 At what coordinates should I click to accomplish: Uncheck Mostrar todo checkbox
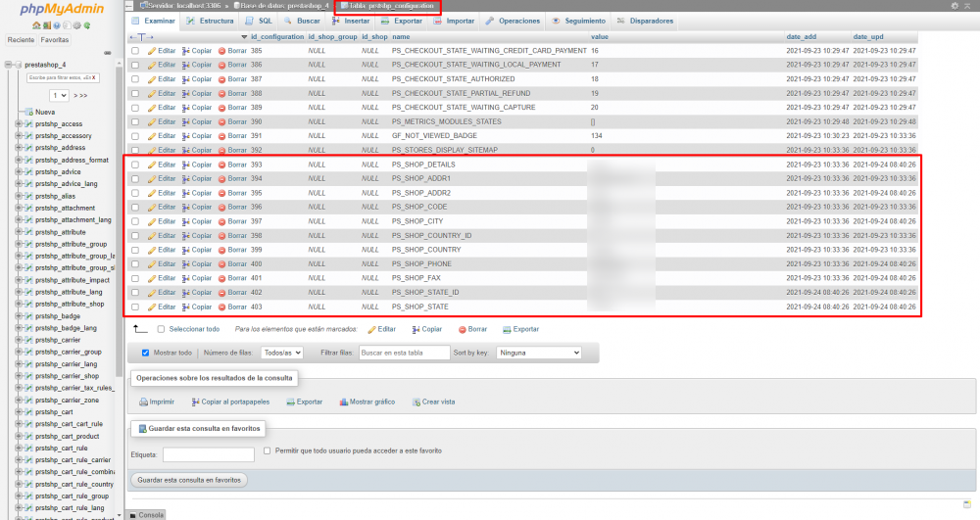pos(146,354)
